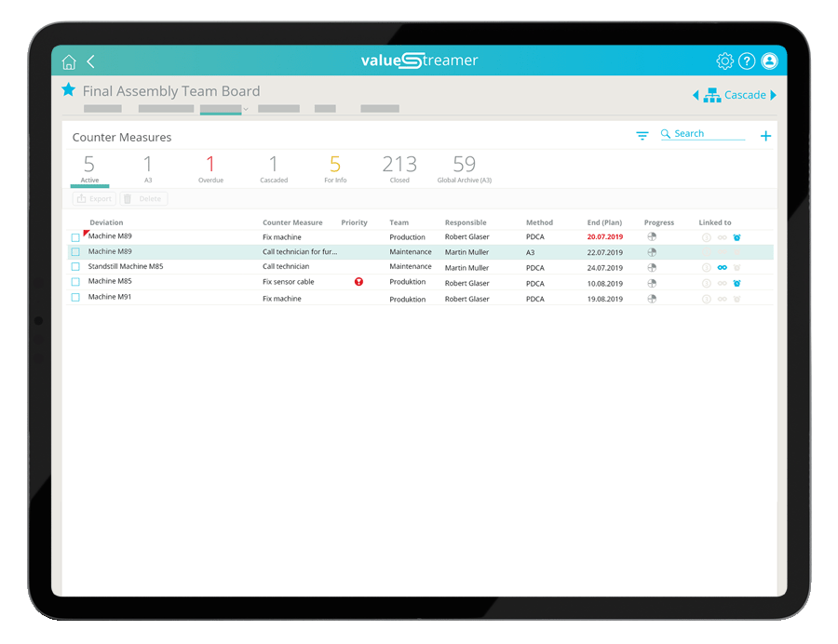Tick the checkbox for Standstill Machine M85
Screen dimensions: 838x644
pyautogui.click(x=75, y=266)
